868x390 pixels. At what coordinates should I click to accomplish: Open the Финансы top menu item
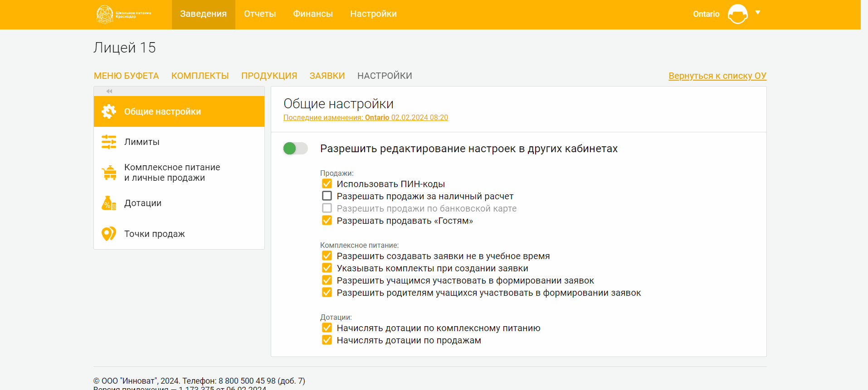[313, 14]
